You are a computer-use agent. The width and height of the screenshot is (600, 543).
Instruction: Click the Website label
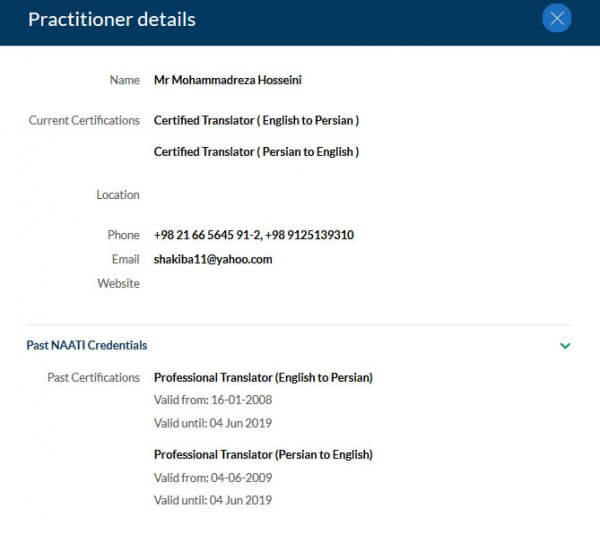118,284
